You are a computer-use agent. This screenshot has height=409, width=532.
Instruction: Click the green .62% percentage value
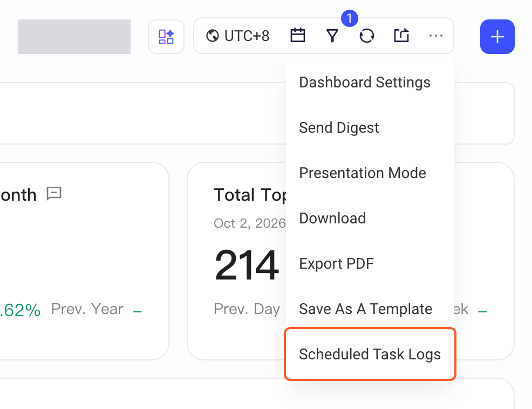(x=21, y=310)
